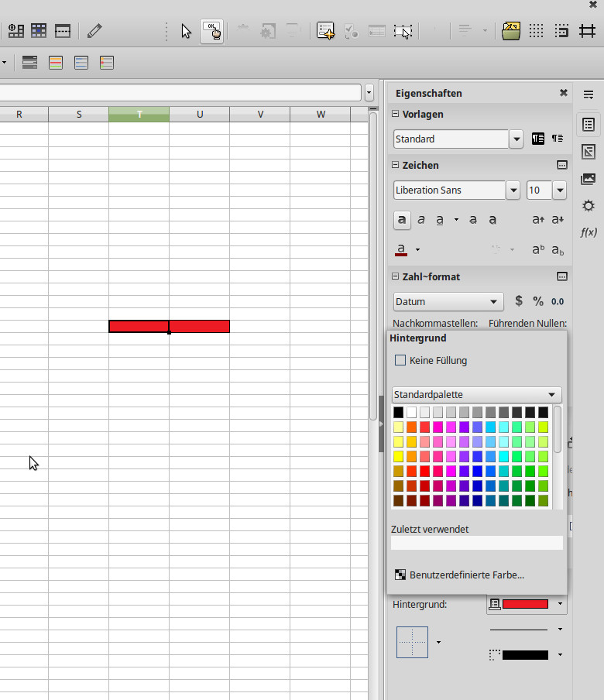Apply strikethrough formatting in sidebar
The width and height of the screenshot is (604, 700).
(x=472, y=220)
